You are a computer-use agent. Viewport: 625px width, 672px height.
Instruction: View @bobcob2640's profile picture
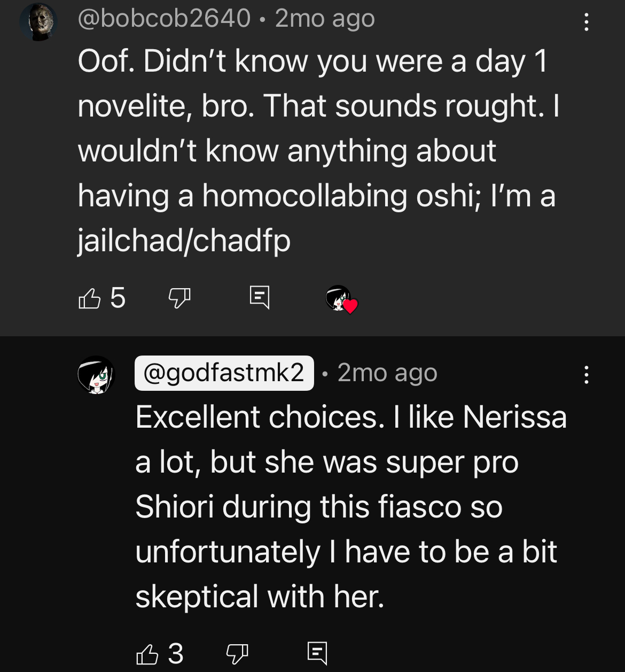(38, 21)
